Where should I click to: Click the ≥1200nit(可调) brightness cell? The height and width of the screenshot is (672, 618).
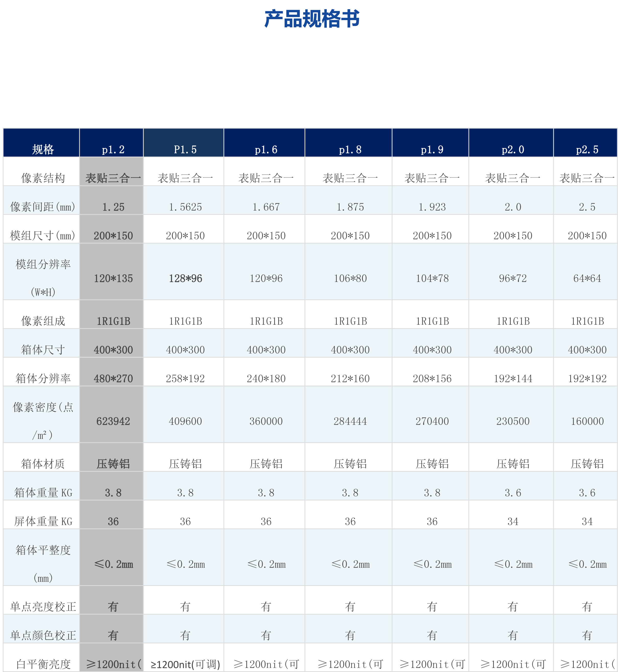click(x=185, y=664)
